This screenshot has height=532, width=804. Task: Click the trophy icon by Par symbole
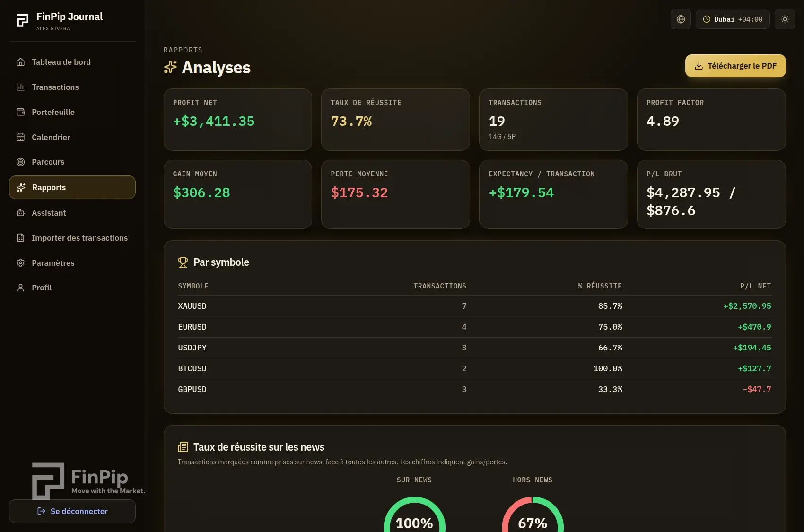(183, 262)
